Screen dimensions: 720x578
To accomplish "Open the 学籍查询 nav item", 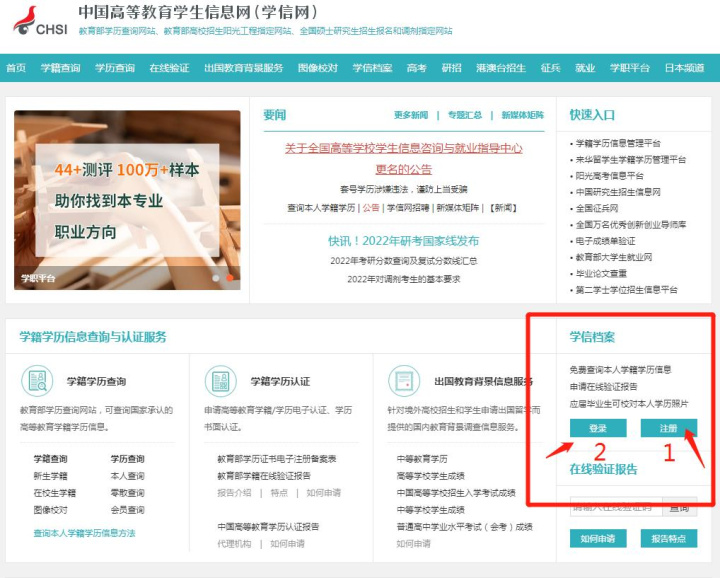I will coord(61,68).
